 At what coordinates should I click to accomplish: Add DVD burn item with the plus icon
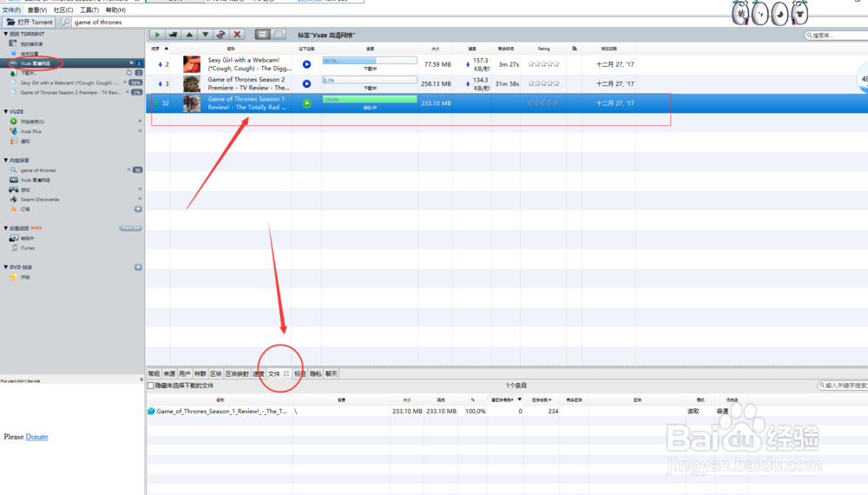click(138, 267)
